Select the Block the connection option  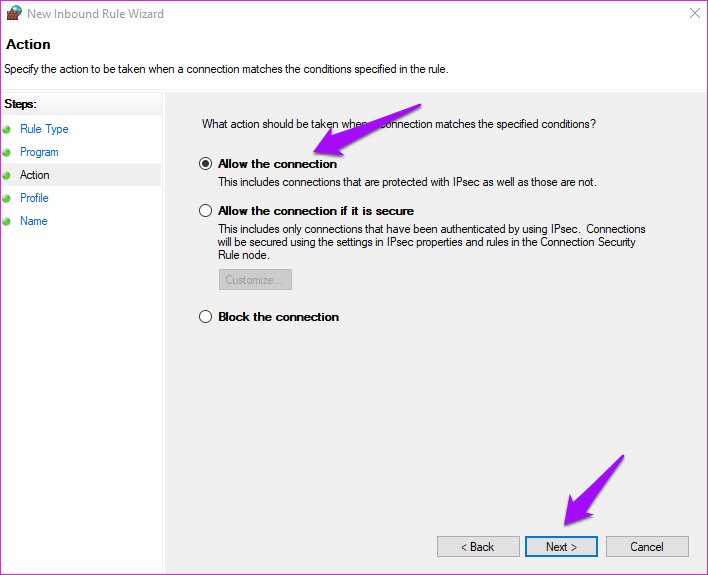[x=205, y=317]
